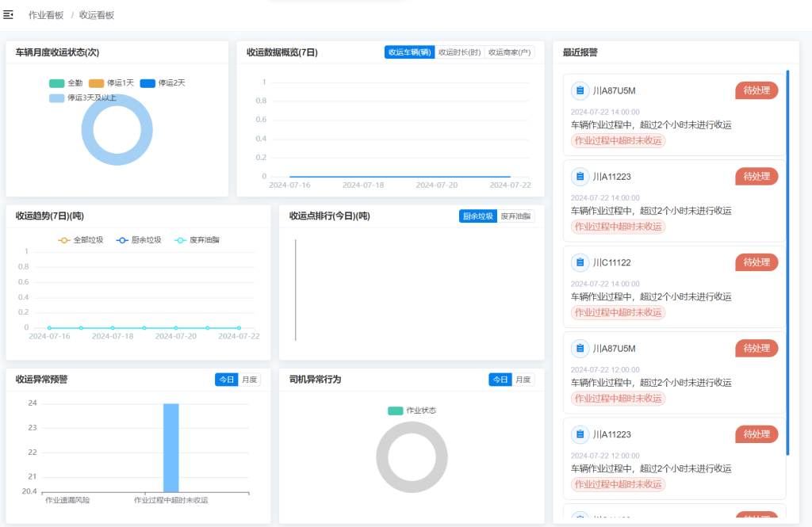Screen dimensions: 812x527
Task: Switch to 月度 in 司机异常行为 panel
Action: 523,380
